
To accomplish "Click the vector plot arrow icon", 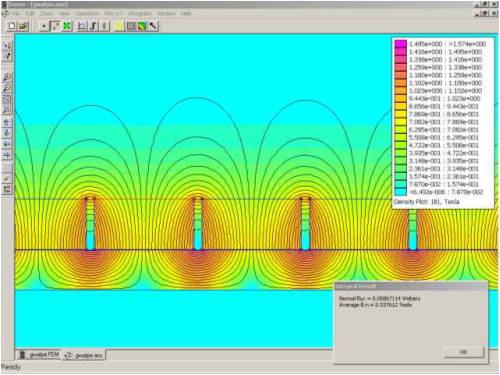I will [153, 26].
